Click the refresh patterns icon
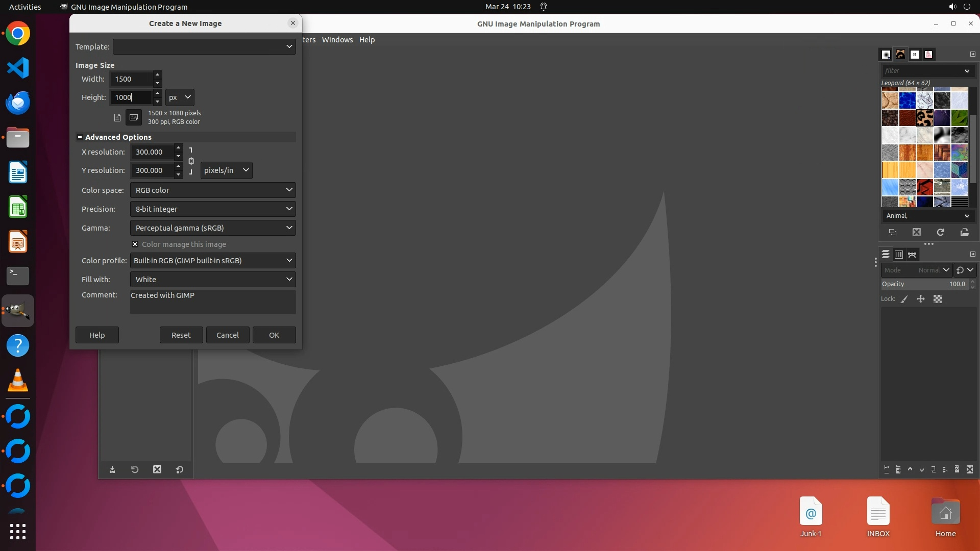980x551 pixels. coord(940,233)
